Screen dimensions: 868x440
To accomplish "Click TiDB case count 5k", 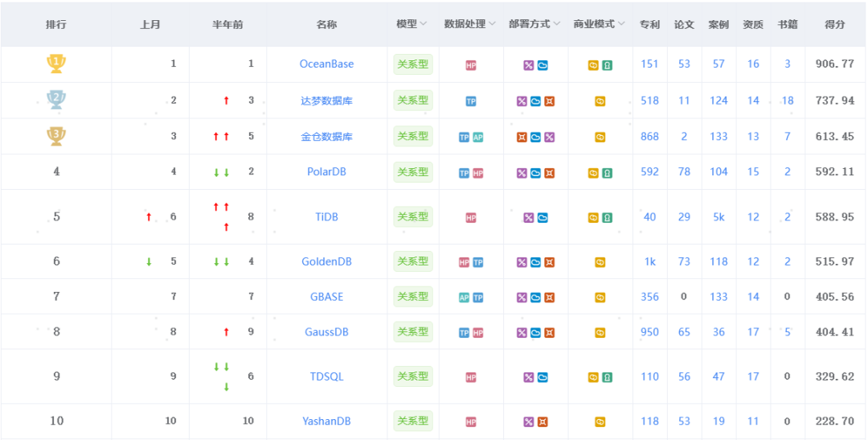I will click(x=719, y=216).
